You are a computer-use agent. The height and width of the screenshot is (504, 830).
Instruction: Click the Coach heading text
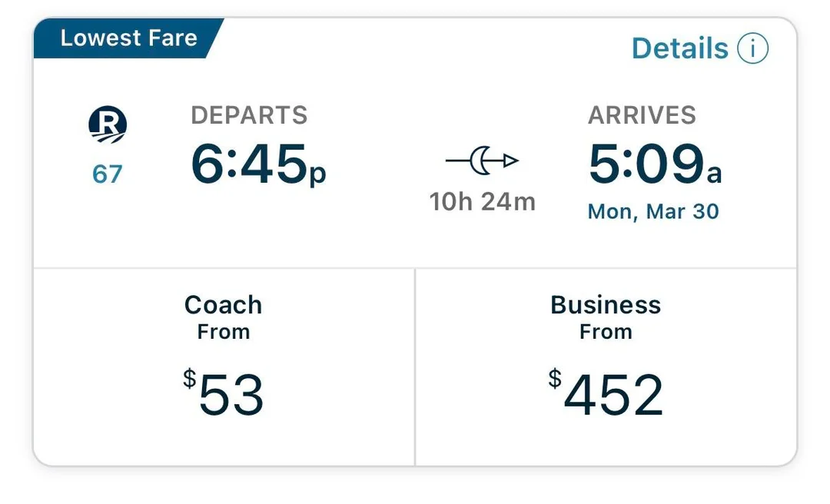point(224,305)
